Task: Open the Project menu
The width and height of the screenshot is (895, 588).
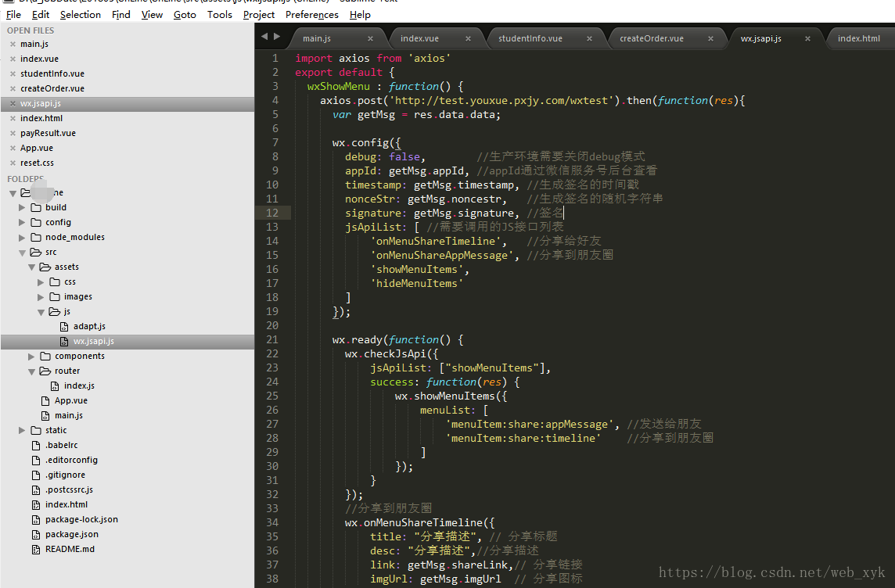Action: click(259, 14)
